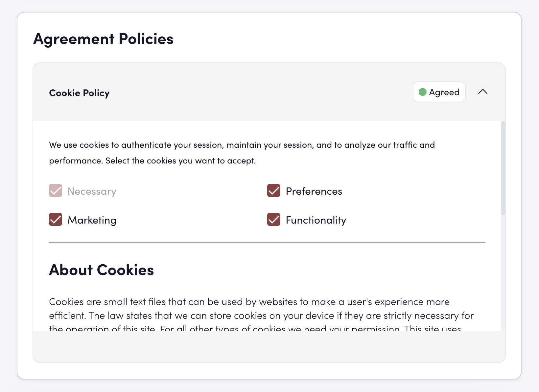Image resolution: width=539 pixels, height=392 pixels.
Task: Click the Agreed status badge
Action: pos(439,92)
